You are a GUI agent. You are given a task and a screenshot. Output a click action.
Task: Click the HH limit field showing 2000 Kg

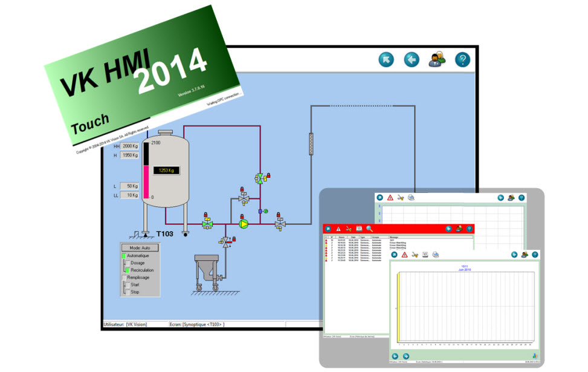(129, 146)
